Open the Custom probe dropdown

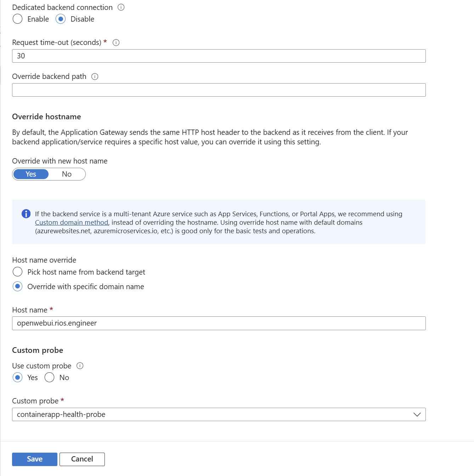213,414
